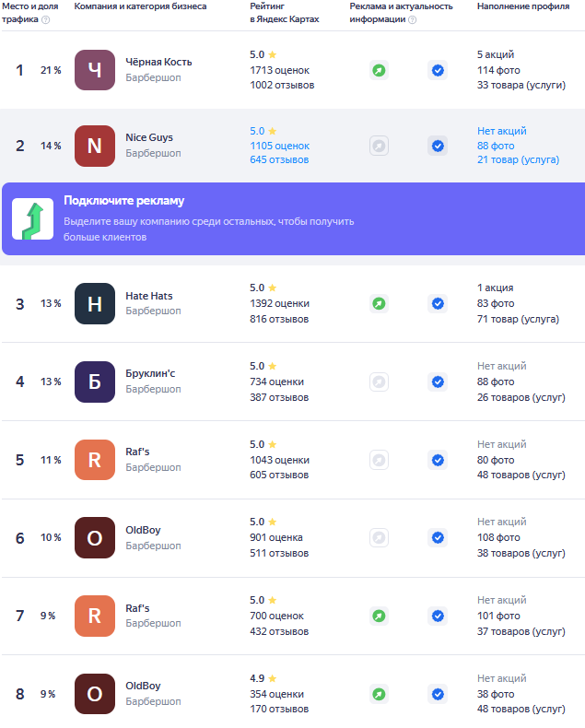Click the blue verified checkmark in row 8 OldBoy

pyautogui.click(x=438, y=694)
